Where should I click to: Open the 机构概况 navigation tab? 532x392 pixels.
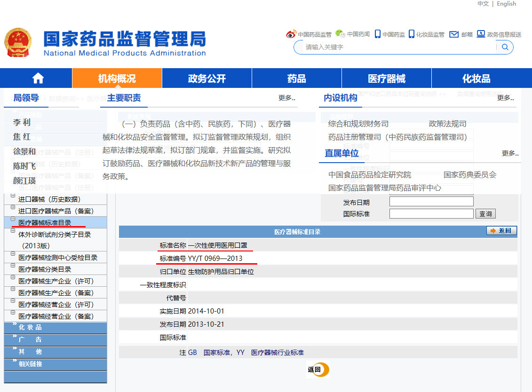(x=117, y=78)
